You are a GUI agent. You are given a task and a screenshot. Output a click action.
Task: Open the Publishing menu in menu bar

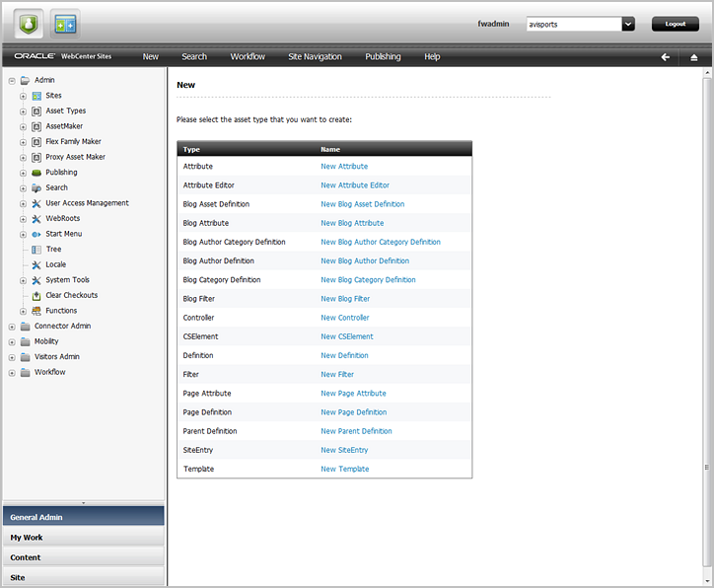point(383,57)
